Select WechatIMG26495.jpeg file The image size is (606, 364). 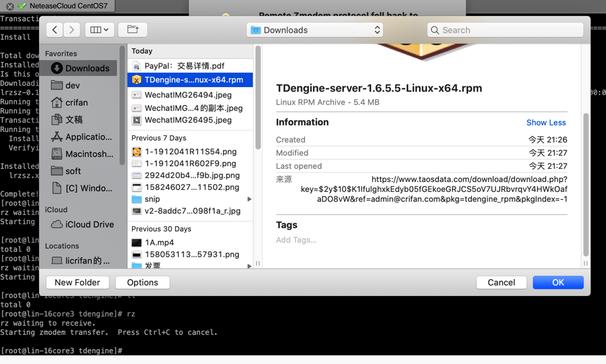[190, 120]
